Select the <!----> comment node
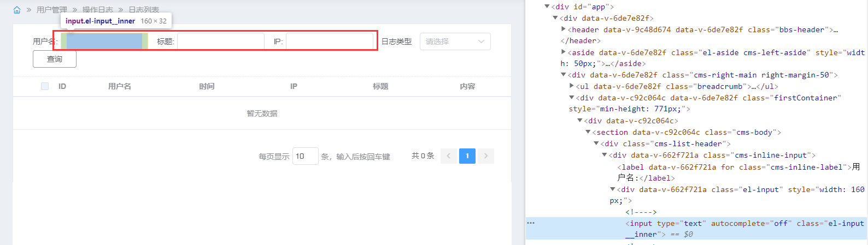Image resolution: width=868 pixels, height=245 pixels. coord(641,212)
